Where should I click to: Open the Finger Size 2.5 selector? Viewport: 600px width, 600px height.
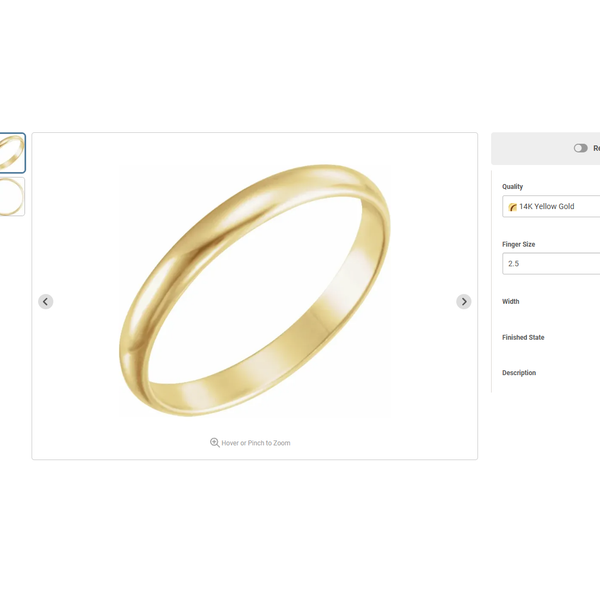coord(551,264)
